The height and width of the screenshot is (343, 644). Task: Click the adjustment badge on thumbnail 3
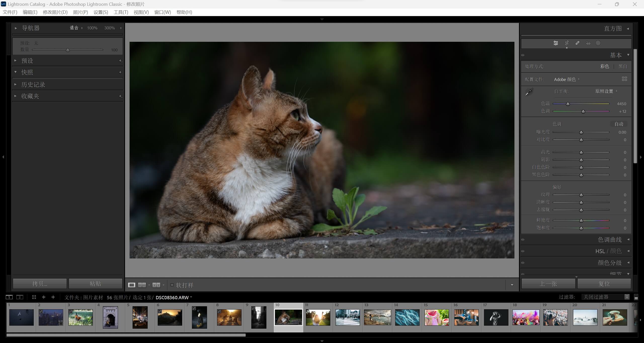70,312
